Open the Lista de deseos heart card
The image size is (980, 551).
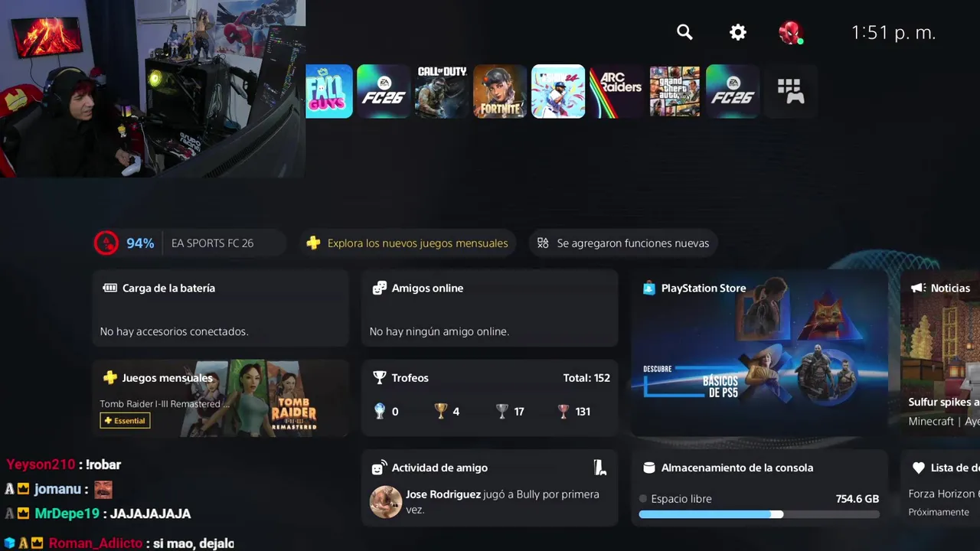point(940,487)
